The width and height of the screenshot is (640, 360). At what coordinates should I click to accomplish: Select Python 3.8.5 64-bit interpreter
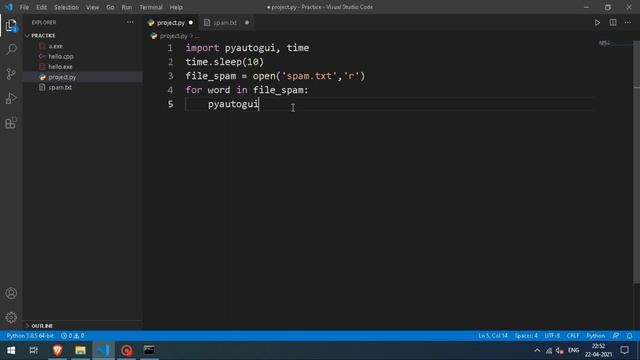[30, 336]
